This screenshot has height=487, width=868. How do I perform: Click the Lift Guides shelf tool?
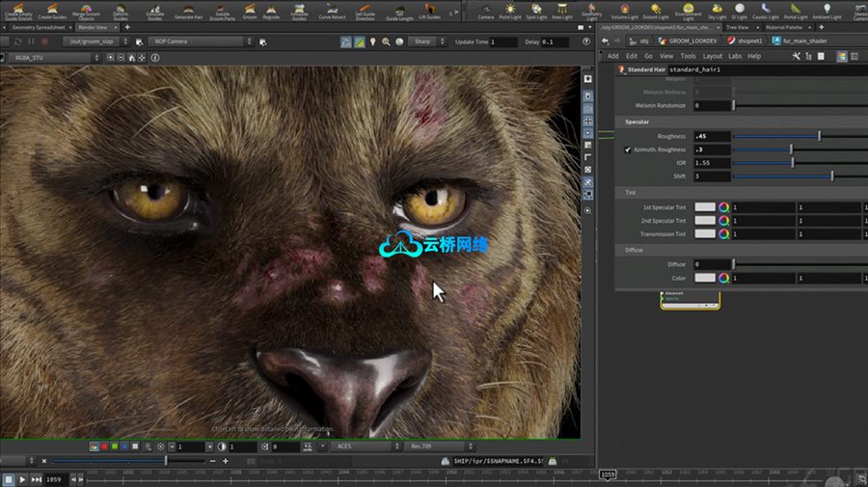[x=428, y=12]
